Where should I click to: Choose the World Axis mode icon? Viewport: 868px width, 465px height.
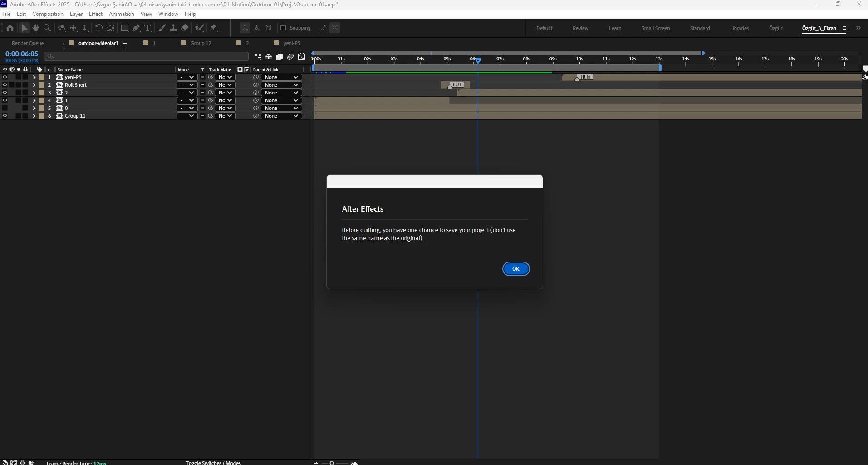point(257,28)
